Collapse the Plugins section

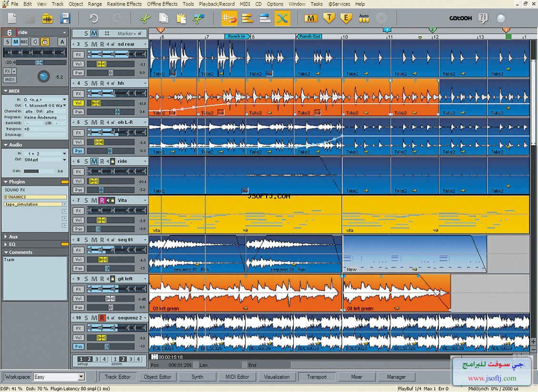tap(6, 182)
